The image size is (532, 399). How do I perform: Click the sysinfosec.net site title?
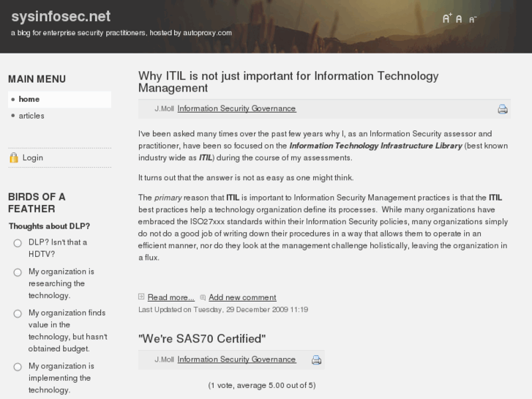pos(60,16)
